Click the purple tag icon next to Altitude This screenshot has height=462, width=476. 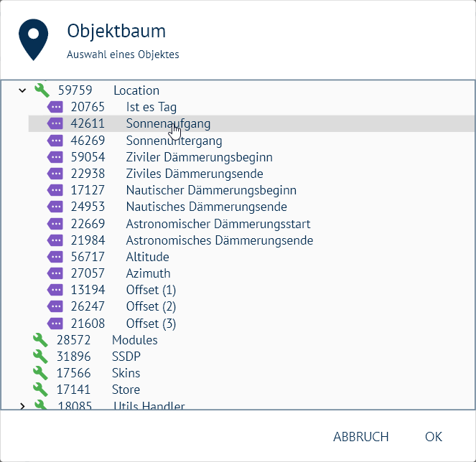point(55,257)
